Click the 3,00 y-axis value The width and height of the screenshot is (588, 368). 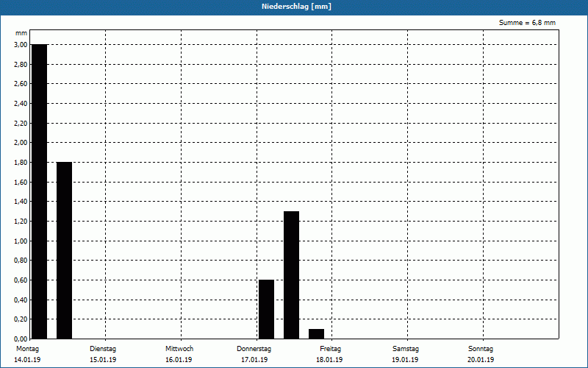[21, 45]
